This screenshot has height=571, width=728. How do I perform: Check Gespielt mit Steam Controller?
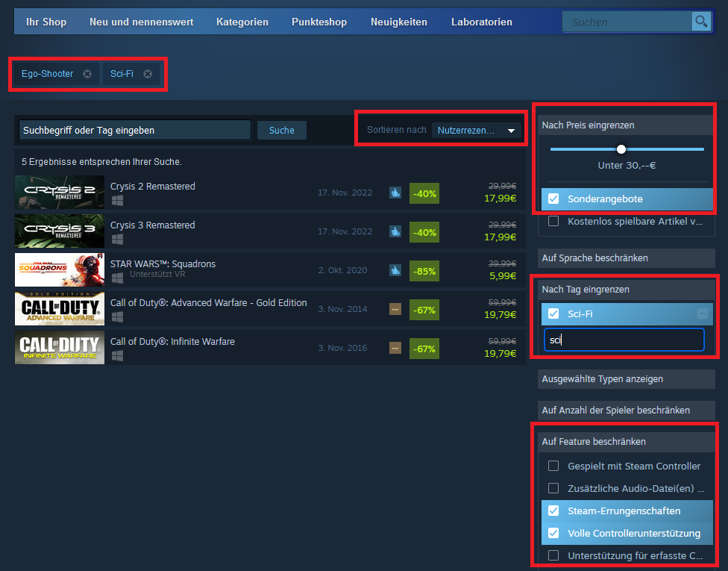tap(553, 466)
